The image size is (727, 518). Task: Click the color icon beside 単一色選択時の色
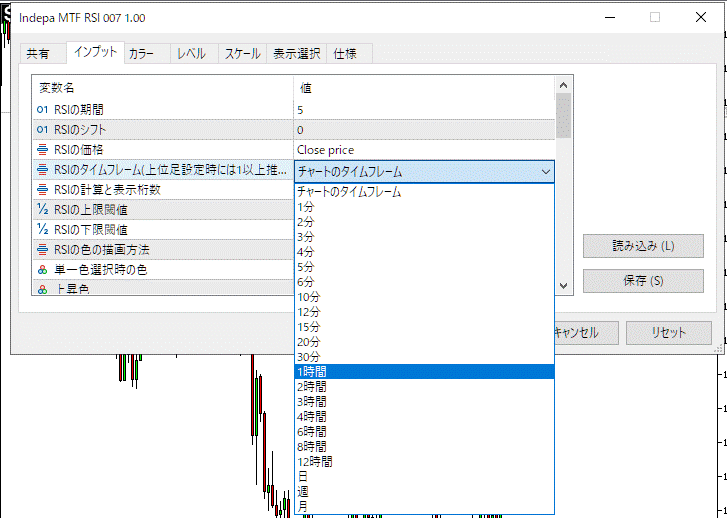click(x=42, y=269)
